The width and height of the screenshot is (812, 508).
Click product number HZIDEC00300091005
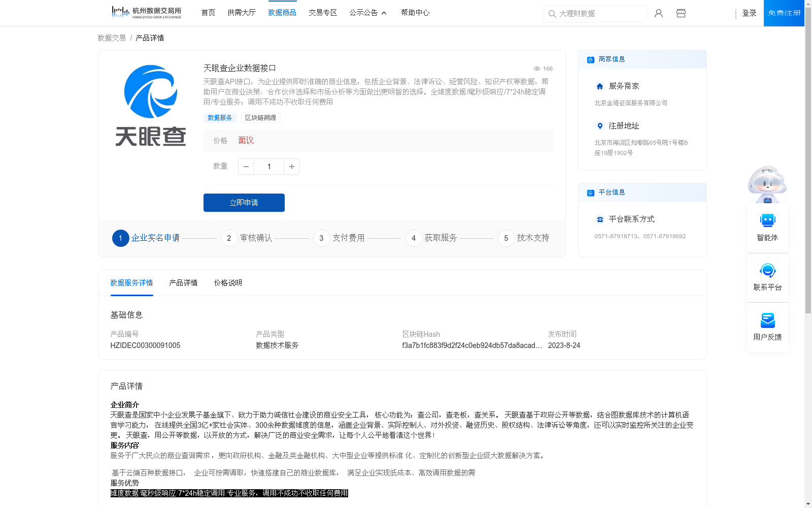[x=145, y=345]
